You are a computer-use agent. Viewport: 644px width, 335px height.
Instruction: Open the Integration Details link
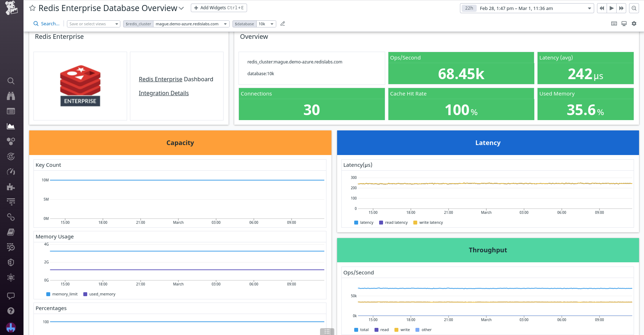pos(164,93)
